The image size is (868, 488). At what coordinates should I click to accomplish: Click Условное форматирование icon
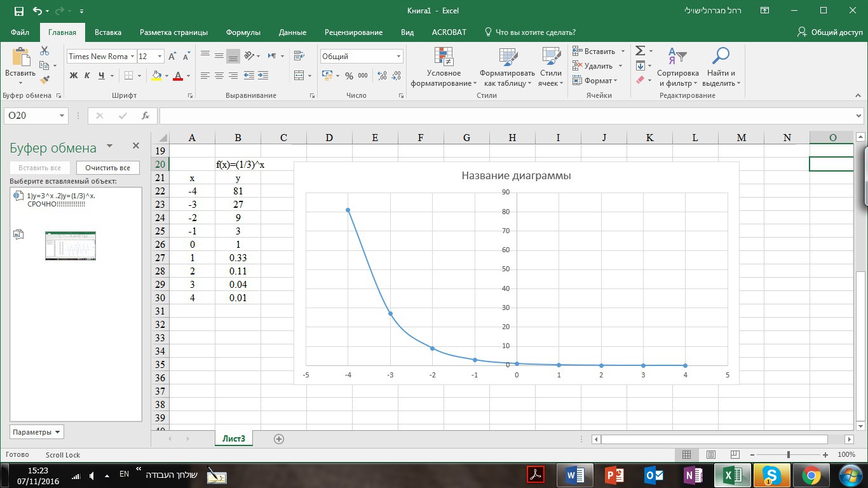[443, 67]
